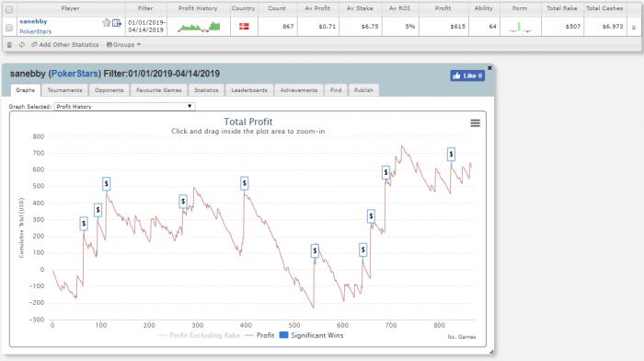Click the export icon beside sanebby's star
Screen dimensions: 644x361
click(117, 23)
